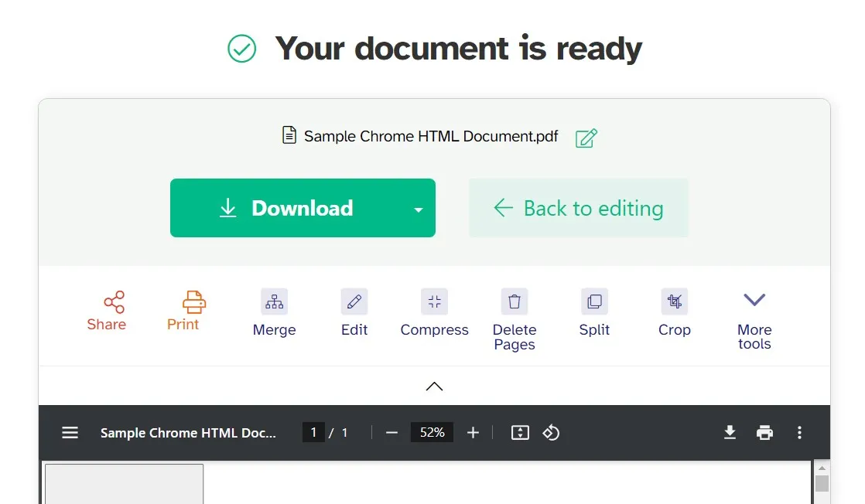Select the Merge tool
The width and height of the screenshot is (865, 504).
274,312
